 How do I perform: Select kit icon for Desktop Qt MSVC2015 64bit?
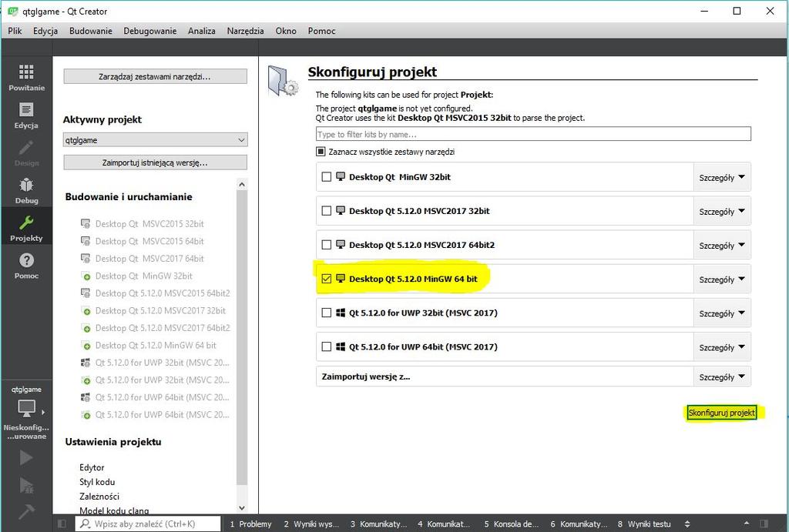(86, 241)
